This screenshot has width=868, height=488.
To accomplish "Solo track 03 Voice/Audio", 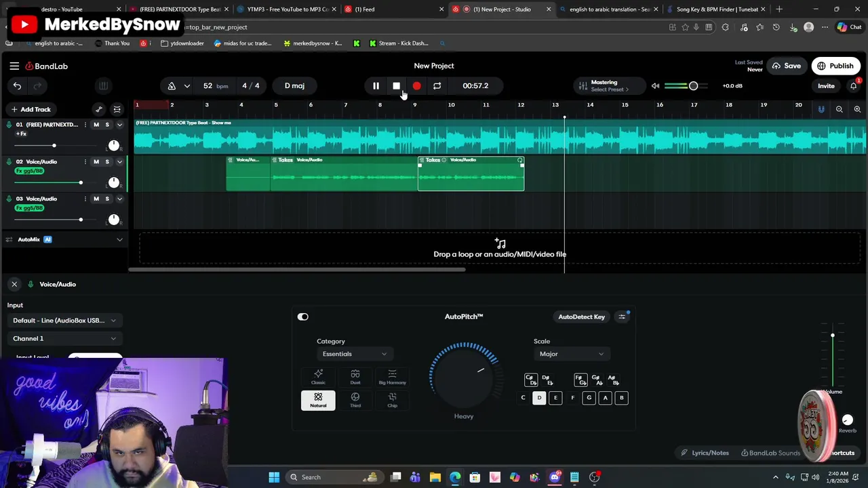I will 107,199.
